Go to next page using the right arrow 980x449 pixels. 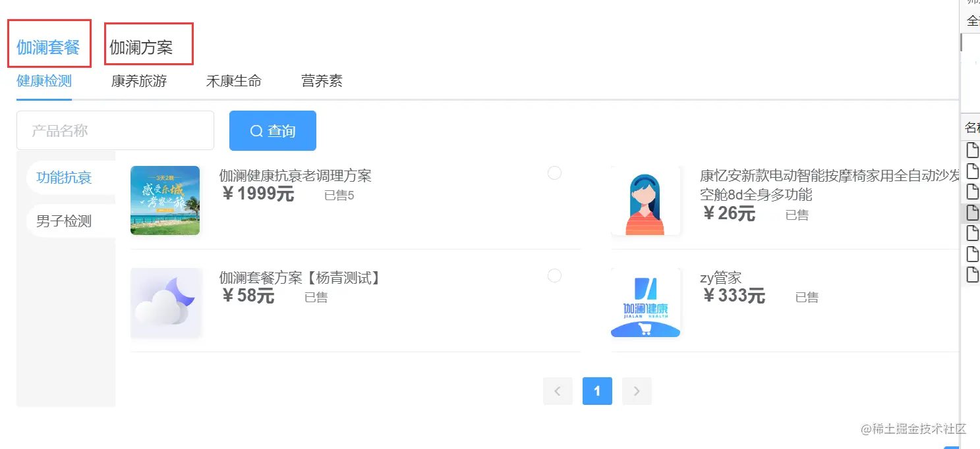[x=637, y=391]
